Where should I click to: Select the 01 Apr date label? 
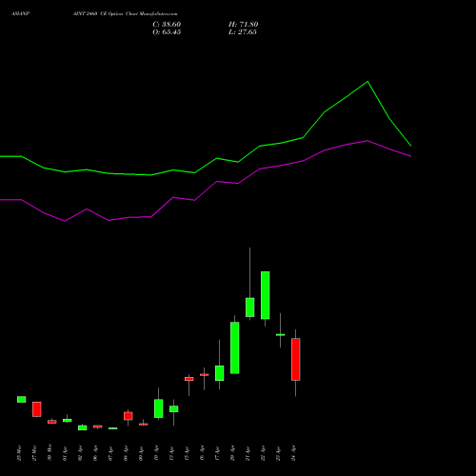click(x=65, y=454)
